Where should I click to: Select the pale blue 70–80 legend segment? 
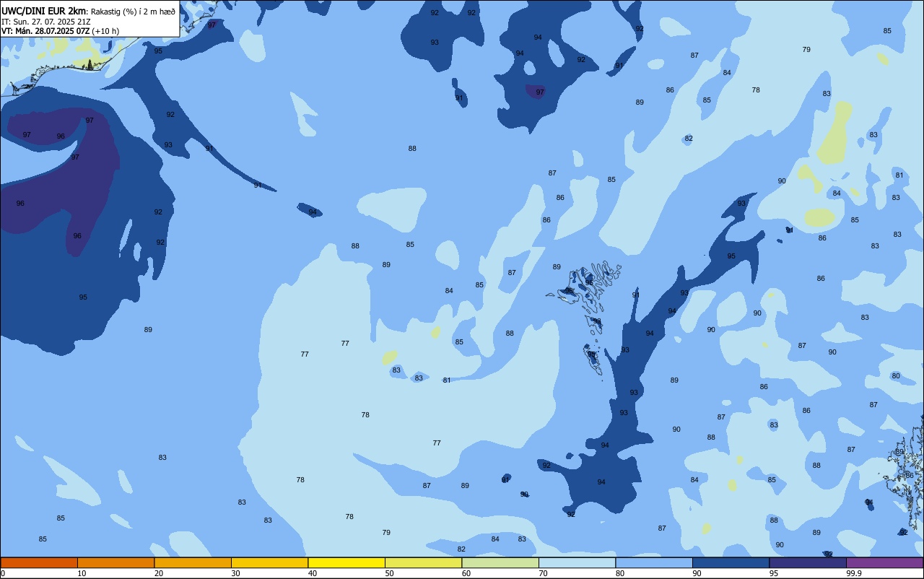577,562
